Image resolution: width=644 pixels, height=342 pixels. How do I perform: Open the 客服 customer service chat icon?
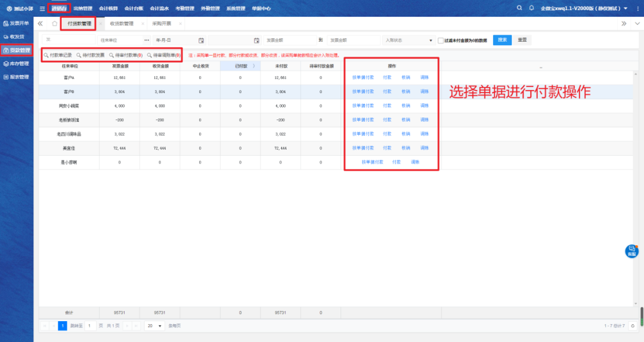tap(631, 251)
